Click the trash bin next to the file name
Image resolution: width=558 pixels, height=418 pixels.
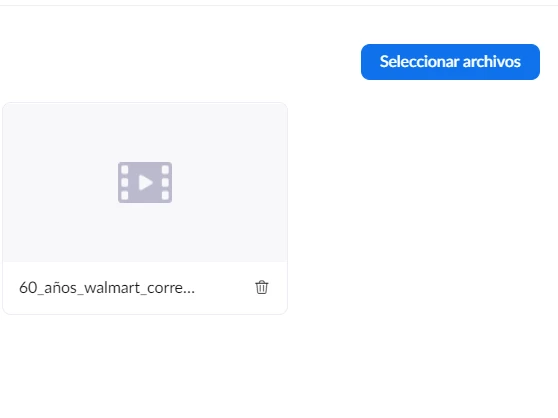coord(262,287)
